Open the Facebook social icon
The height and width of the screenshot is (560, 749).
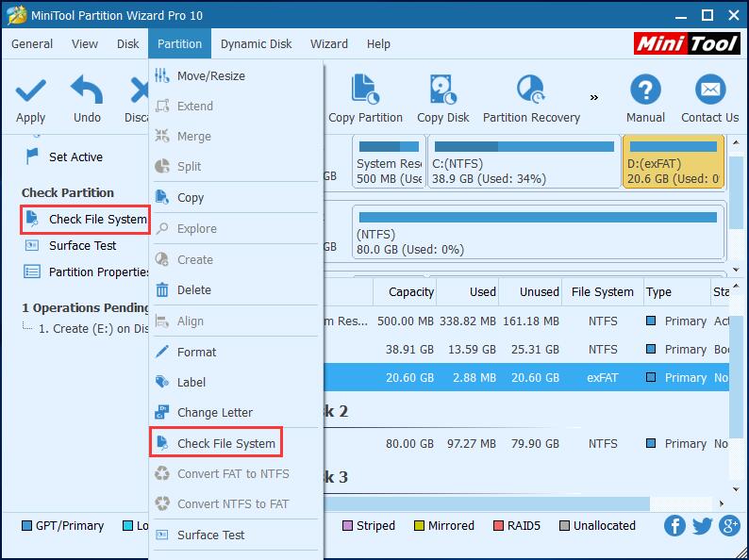point(674,526)
